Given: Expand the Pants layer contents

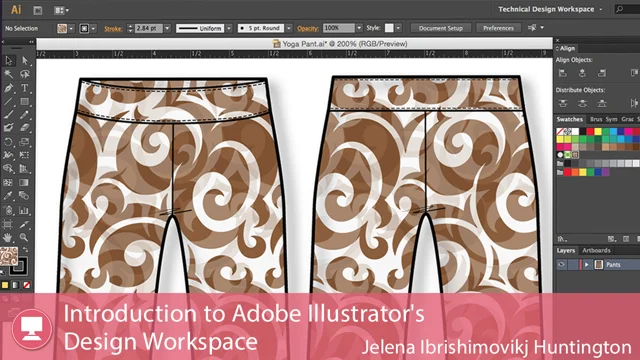Looking at the screenshot, I should [x=587, y=264].
